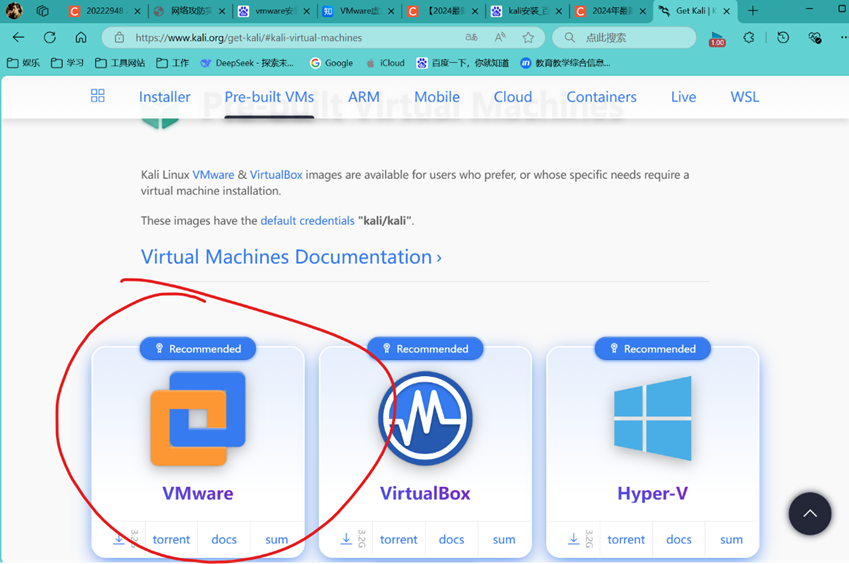The width and height of the screenshot is (849, 564).
Task: Select Live in page navigation
Action: tap(683, 97)
